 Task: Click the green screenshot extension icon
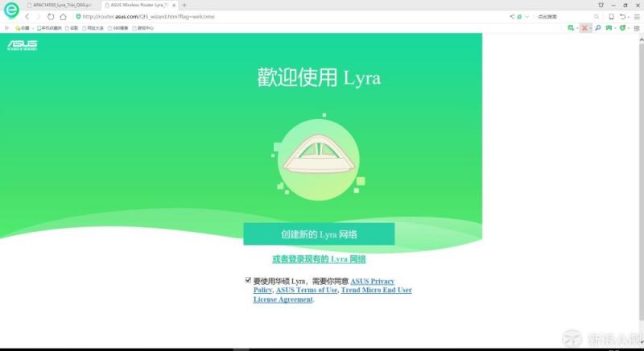pyautogui.click(x=609, y=28)
